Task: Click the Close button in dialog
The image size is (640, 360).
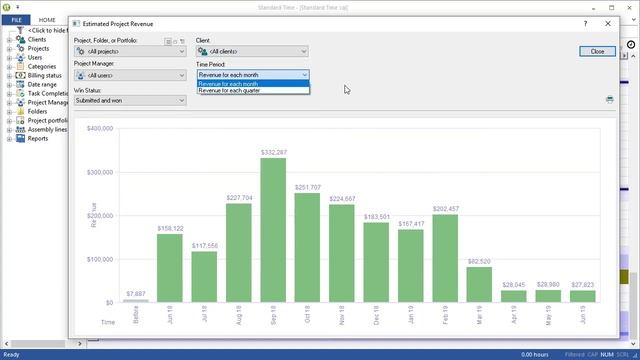Action: 598,51
